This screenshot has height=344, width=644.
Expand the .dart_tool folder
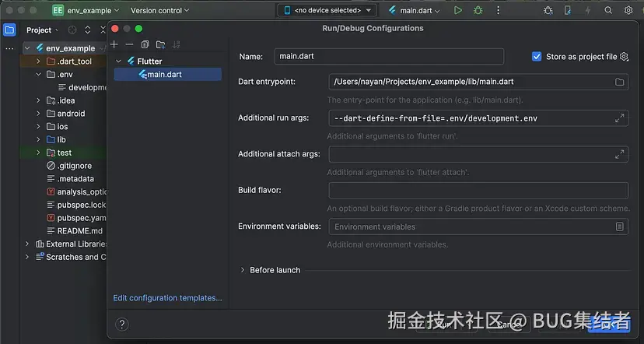tap(38, 61)
